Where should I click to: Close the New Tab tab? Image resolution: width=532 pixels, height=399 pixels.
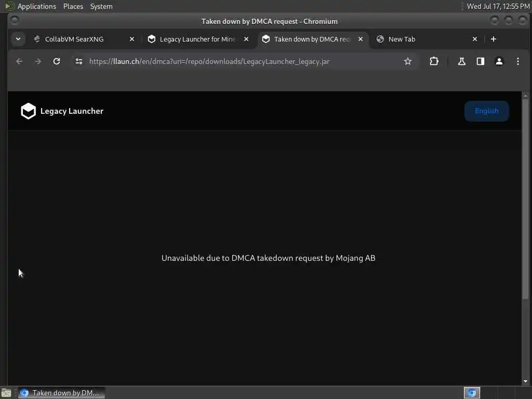[x=475, y=39]
